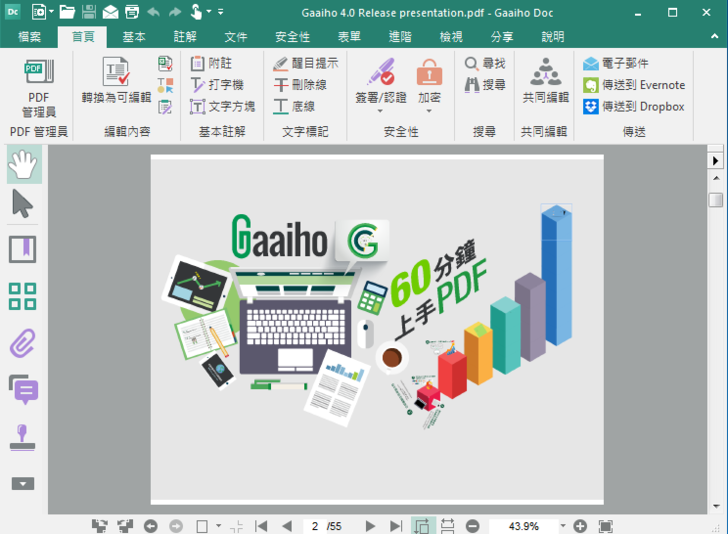Switch to 基本 tab
Image resolution: width=728 pixels, height=534 pixels.
134,37
